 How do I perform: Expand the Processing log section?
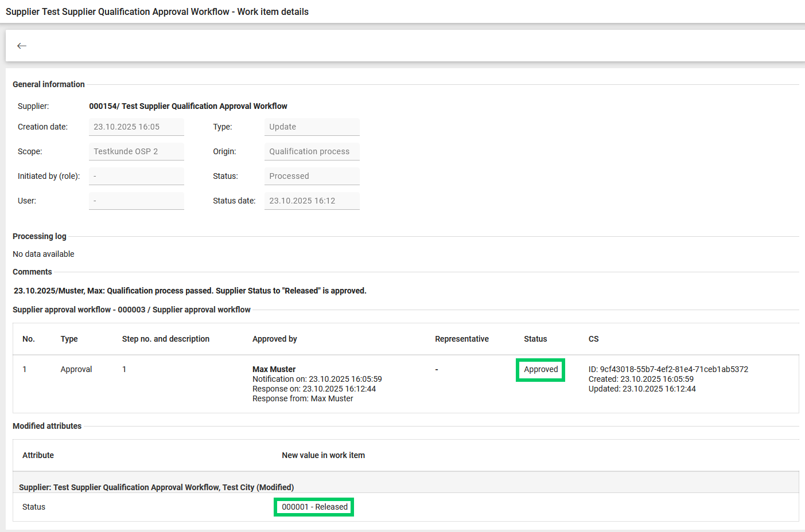click(x=39, y=236)
